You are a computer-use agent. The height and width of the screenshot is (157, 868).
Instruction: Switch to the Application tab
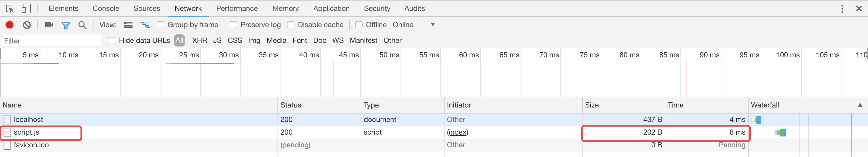[x=331, y=8]
